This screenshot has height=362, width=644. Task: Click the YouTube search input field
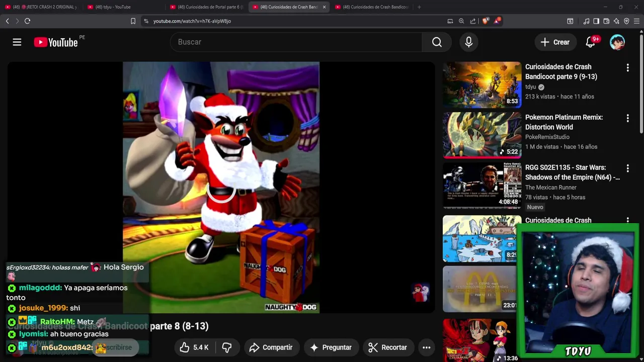(x=296, y=42)
